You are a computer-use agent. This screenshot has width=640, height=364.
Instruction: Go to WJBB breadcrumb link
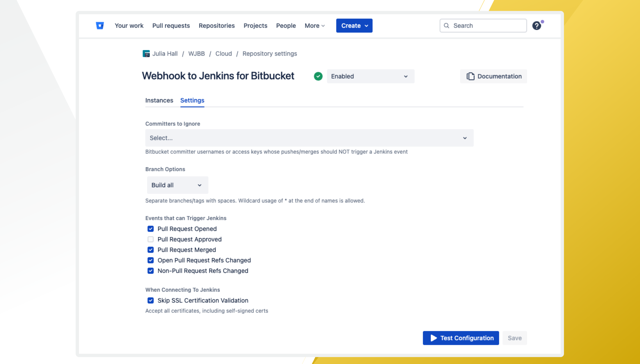196,53
